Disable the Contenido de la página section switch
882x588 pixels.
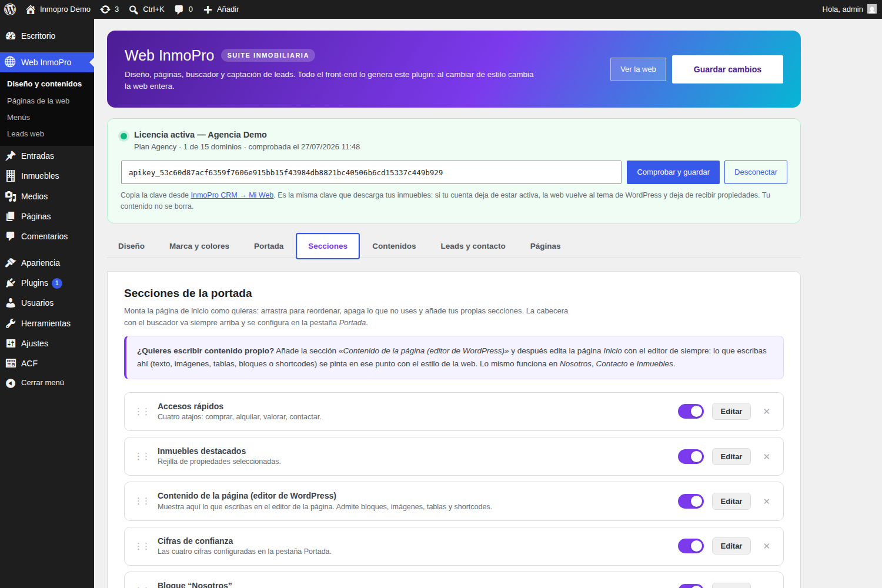691,501
